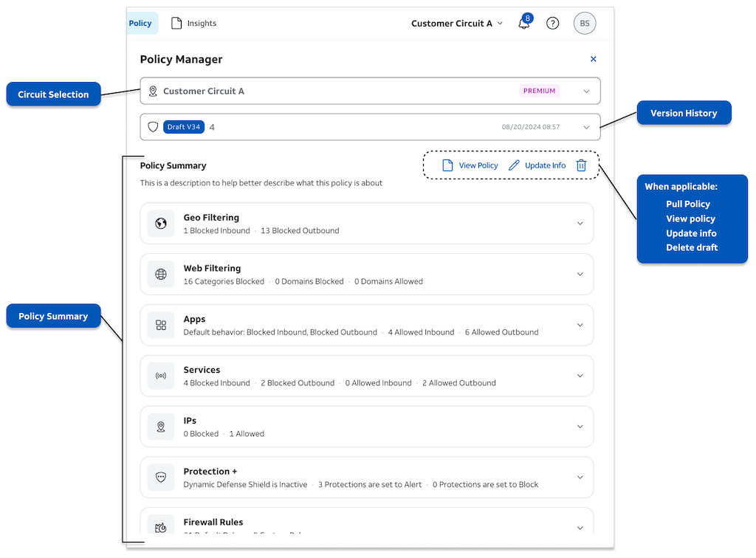Select the Policy tab
This screenshot has width=756, height=558.
141,23
